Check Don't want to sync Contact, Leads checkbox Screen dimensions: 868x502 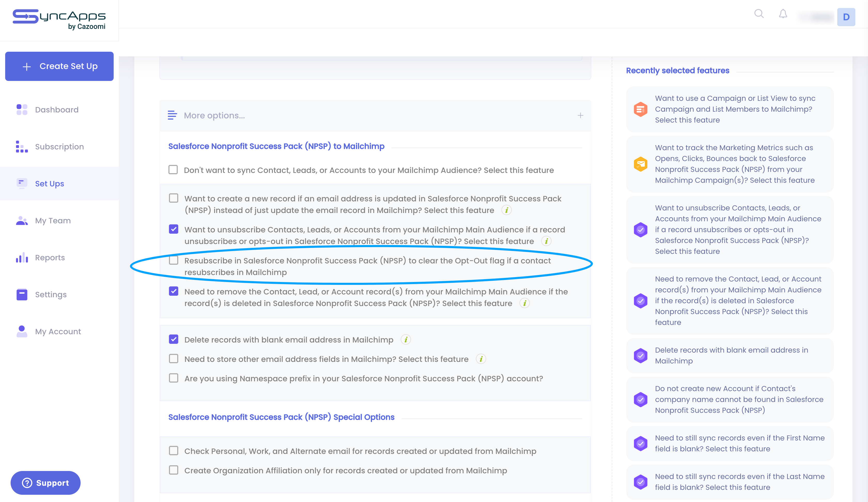[173, 170]
